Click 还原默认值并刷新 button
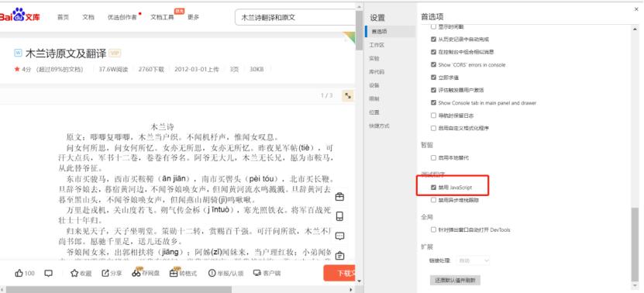Image resolution: width=644 pixels, height=293 pixels. (x=455, y=281)
